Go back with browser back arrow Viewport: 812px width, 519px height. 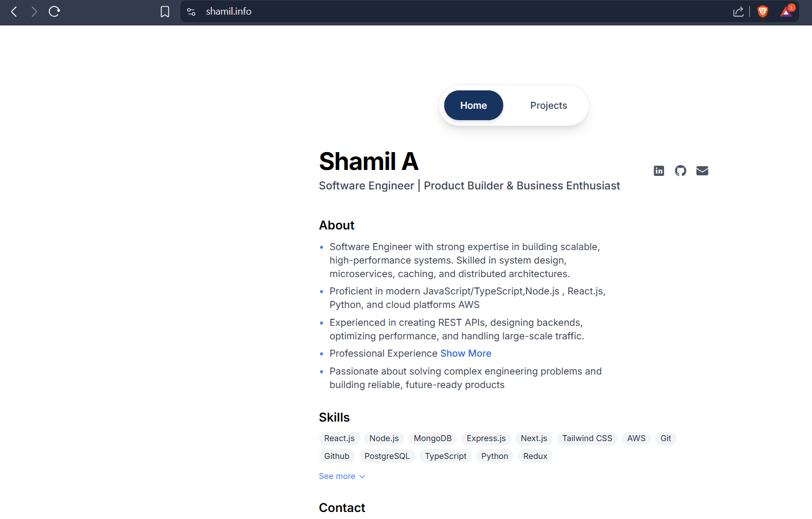coord(15,11)
